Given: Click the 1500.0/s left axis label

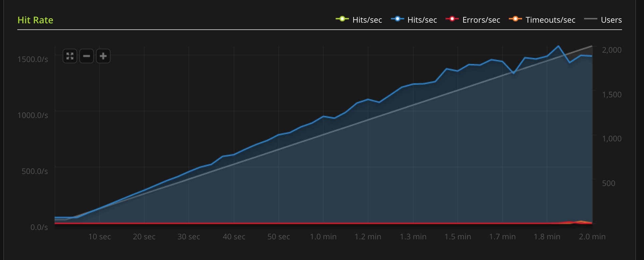Looking at the screenshot, I should click(x=33, y=59).
